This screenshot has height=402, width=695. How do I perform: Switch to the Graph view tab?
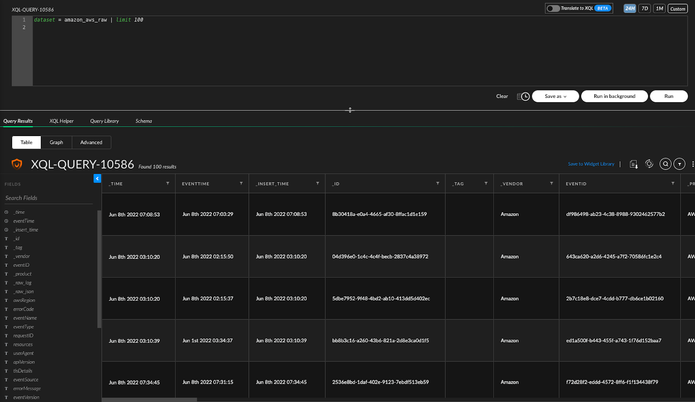56,142
